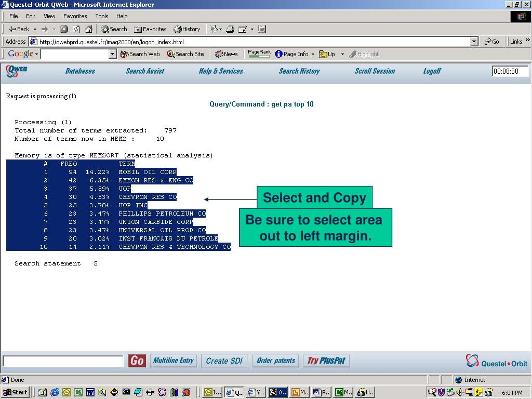Open the View menu

click(49, 16)
